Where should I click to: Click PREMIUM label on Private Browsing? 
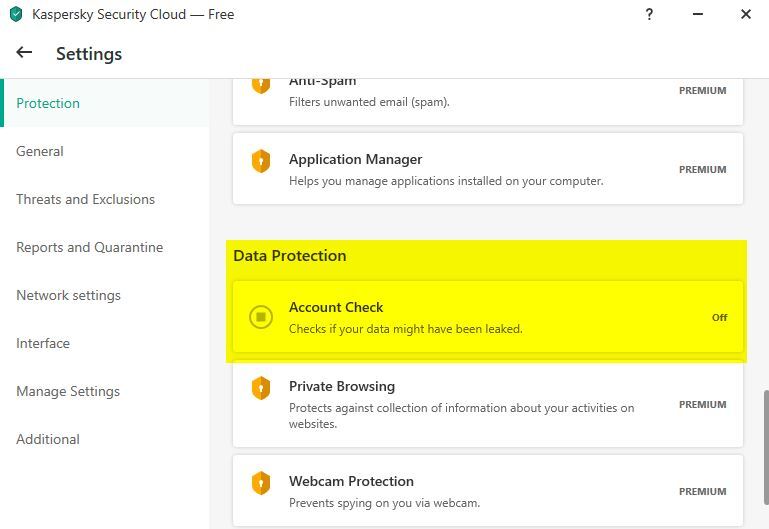click(702, 405)
